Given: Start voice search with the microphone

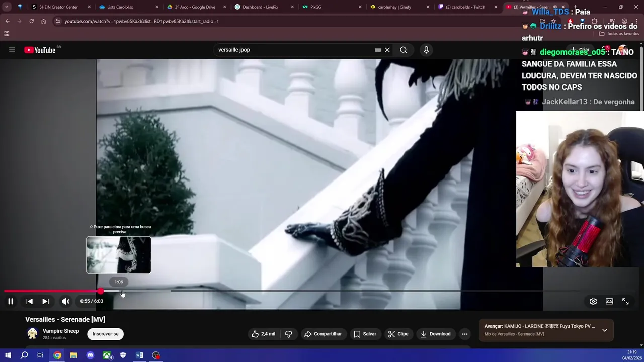Looking at the screenshot, I should [426, 50].
